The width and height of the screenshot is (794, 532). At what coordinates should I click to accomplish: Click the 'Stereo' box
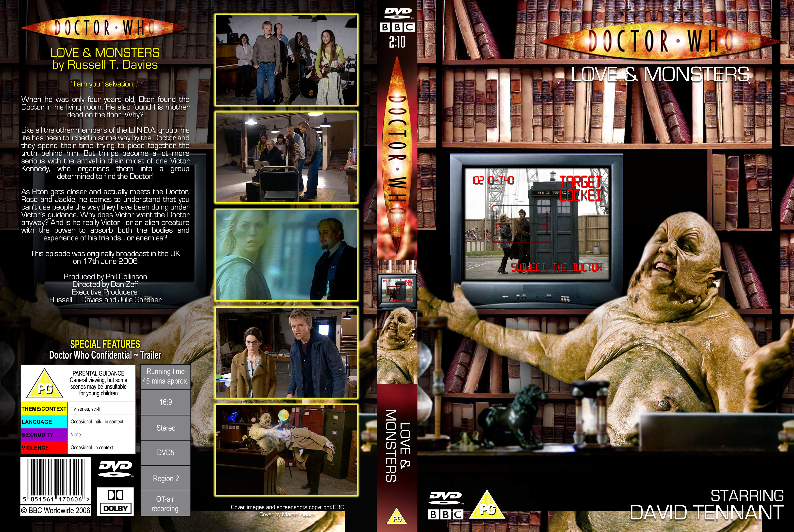(x=165, y=428)
